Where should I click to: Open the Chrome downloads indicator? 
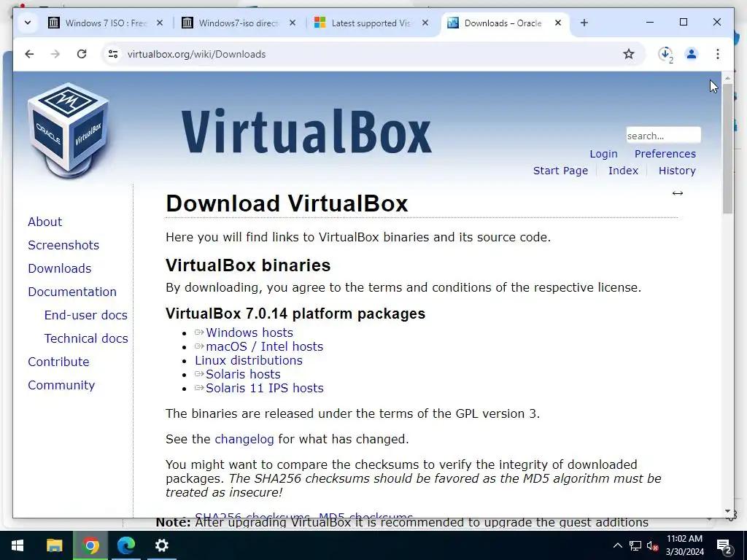(665, 54)
